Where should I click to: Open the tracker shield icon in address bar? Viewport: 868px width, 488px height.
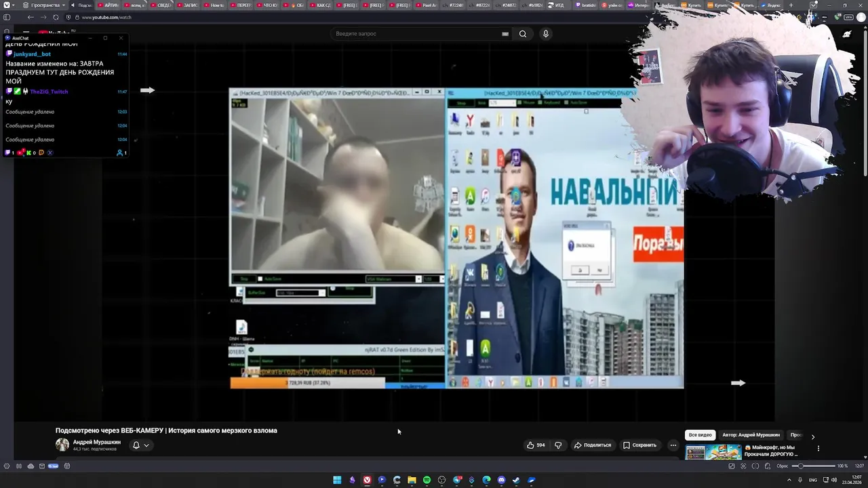tap(68, 17)
